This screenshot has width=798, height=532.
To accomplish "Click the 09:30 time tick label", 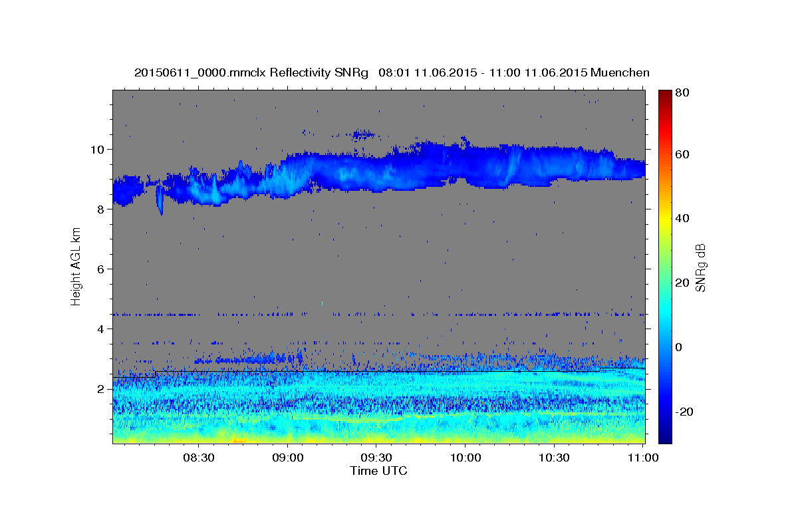I will pyautogui.click(x=376, y=458).
